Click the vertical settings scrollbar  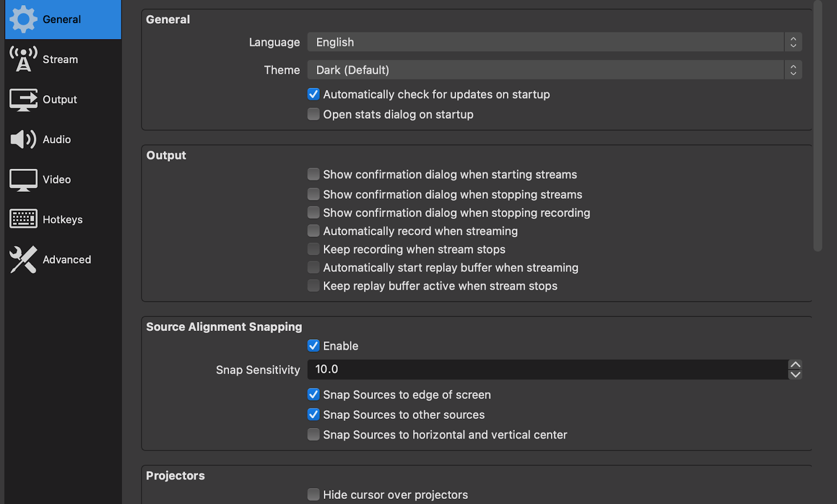[x=818, y=125]
